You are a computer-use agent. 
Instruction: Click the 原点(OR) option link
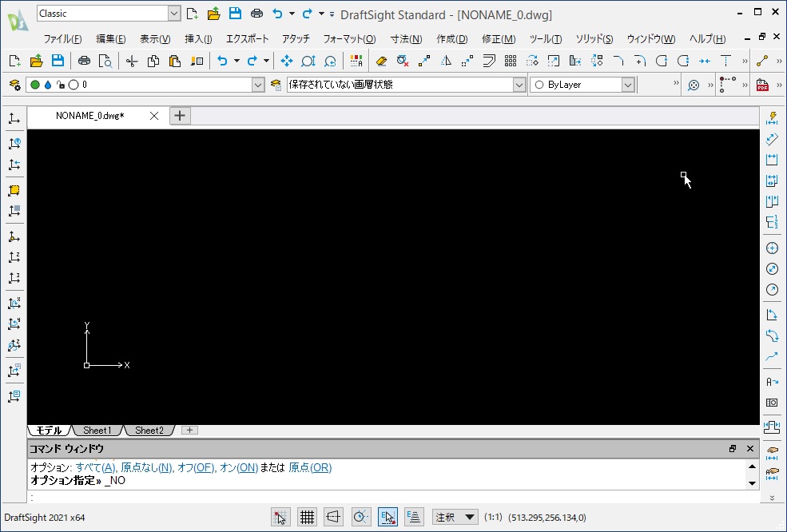[310, 468]
